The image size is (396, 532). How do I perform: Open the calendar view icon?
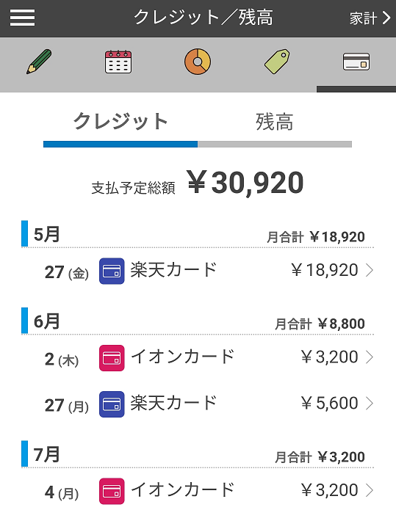click(118, 62)
